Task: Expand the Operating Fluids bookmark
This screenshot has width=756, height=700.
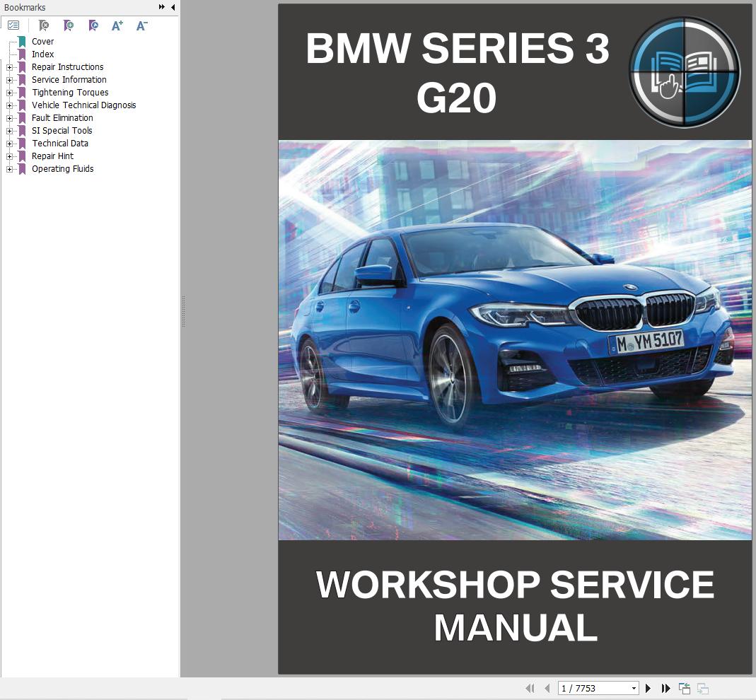Action: 8,169
